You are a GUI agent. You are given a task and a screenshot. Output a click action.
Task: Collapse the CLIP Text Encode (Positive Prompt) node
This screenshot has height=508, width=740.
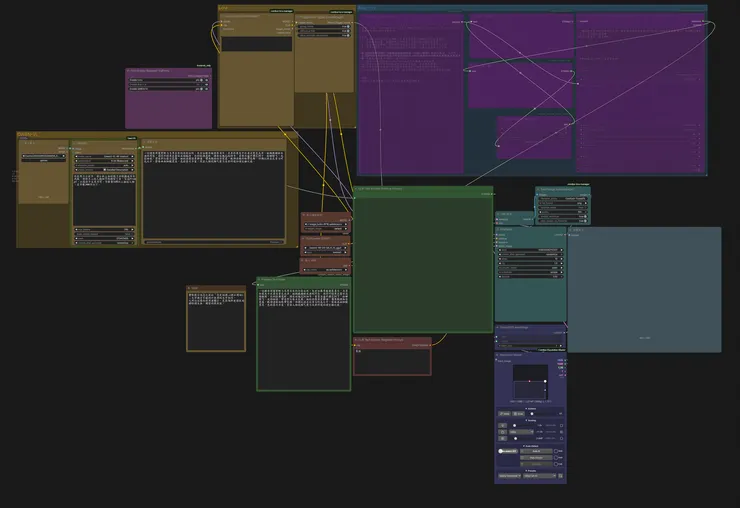(x=355, y=189)
